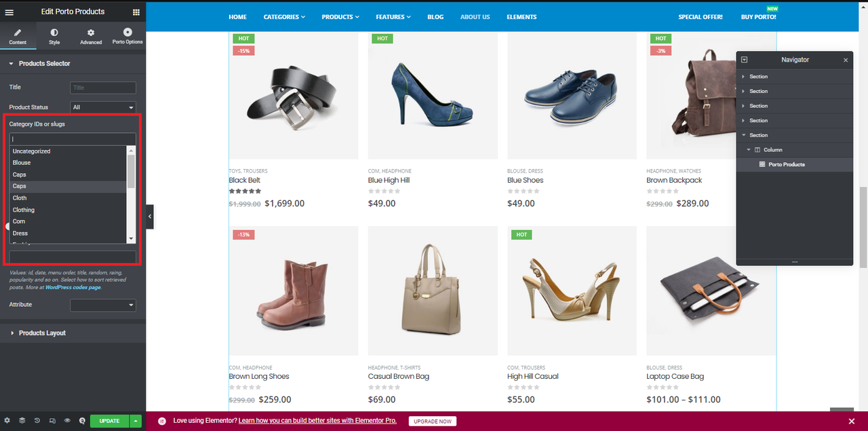Click the Category IDs or slugs input
Image resolution: width=868 pixels, height=431 pixels.
click(73, 138)
